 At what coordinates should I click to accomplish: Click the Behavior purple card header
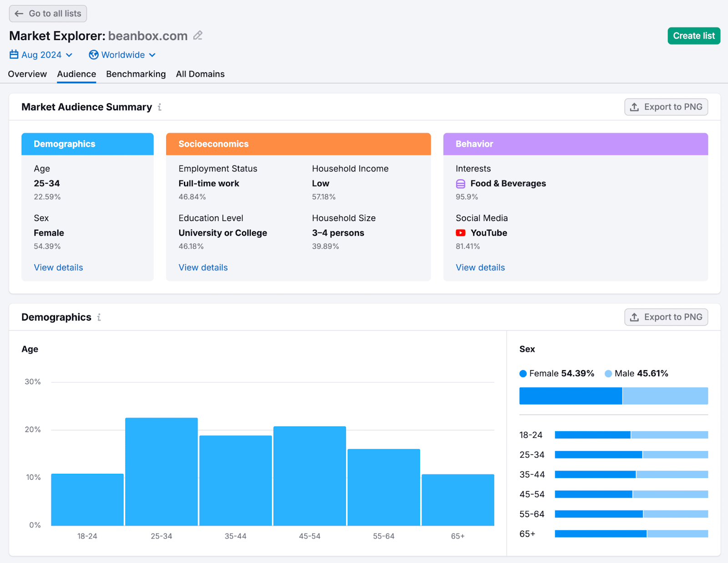576,144
